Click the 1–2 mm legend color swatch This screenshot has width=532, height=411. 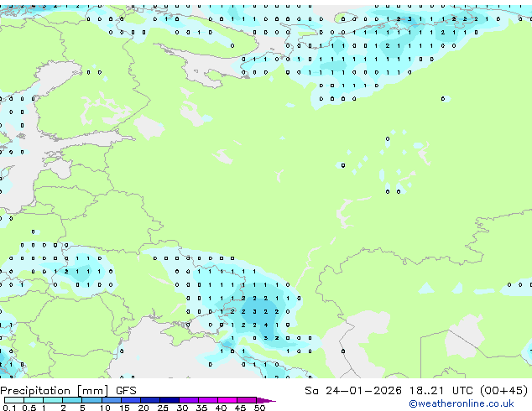click(53, 400)
